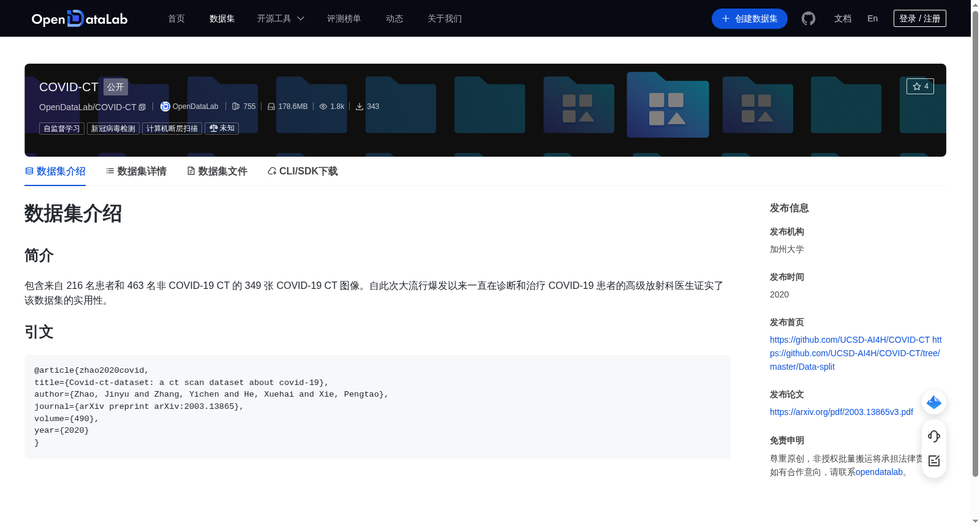The width and height of the screenshot is (980, 527).
Task: Click the opendatalab contact link
Action: coord(879,472)
